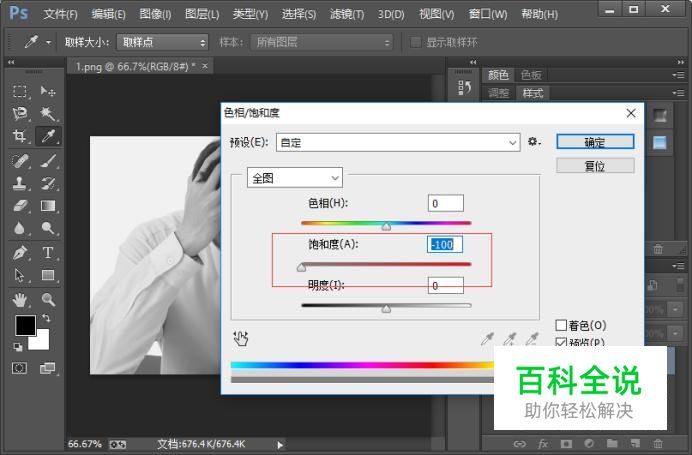The height and width of the screenshot is (455, 692).
Task: Enable the 着色 colorize checkbox
Action: click(561, 325)
